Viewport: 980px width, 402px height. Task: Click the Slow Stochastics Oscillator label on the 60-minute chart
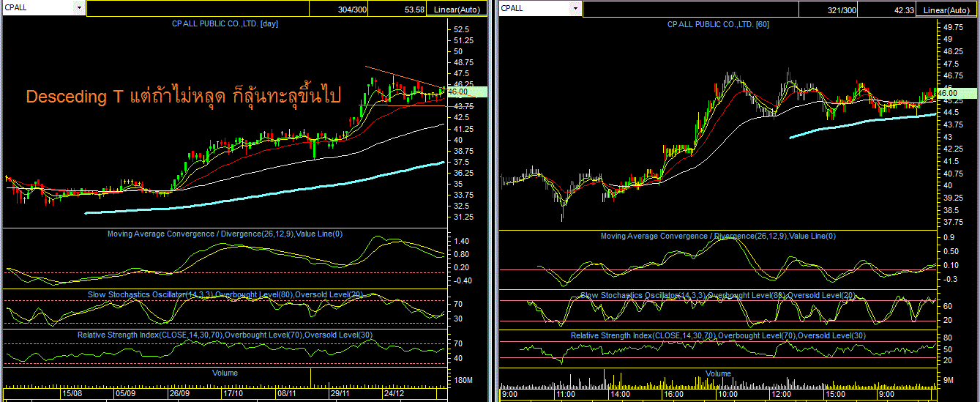click(718, 295)
